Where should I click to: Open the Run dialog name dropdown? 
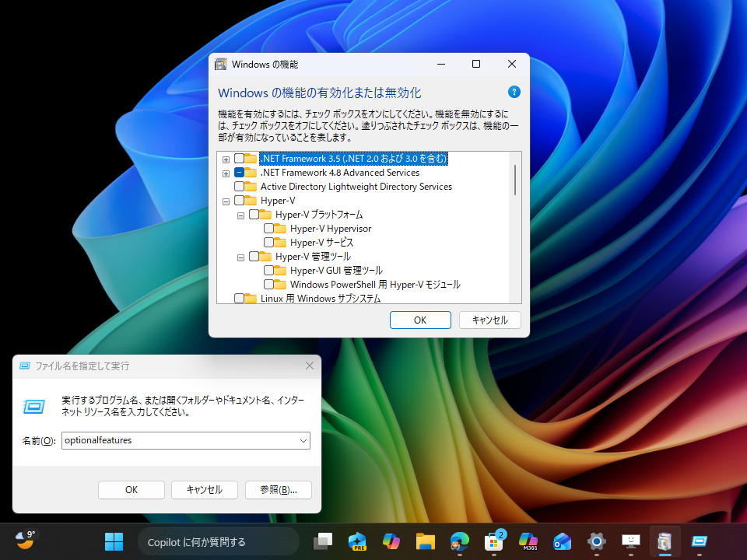pyautogui.click(x=303, y=440)
